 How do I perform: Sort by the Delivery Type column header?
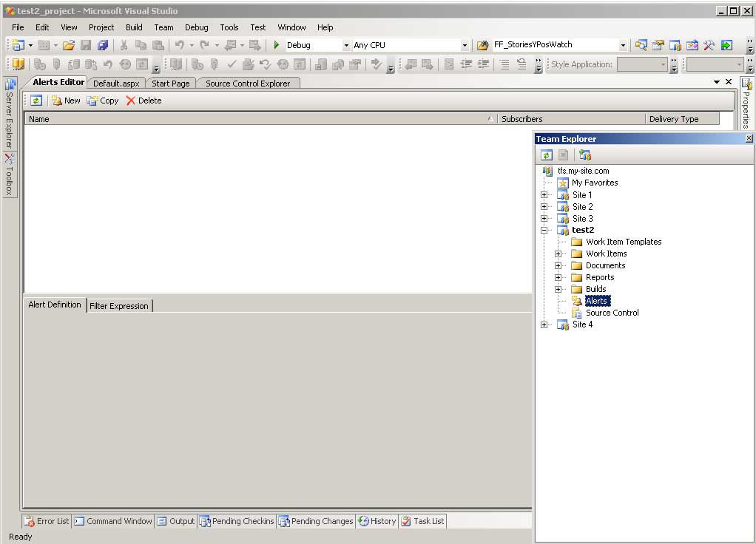click(682, 119)
